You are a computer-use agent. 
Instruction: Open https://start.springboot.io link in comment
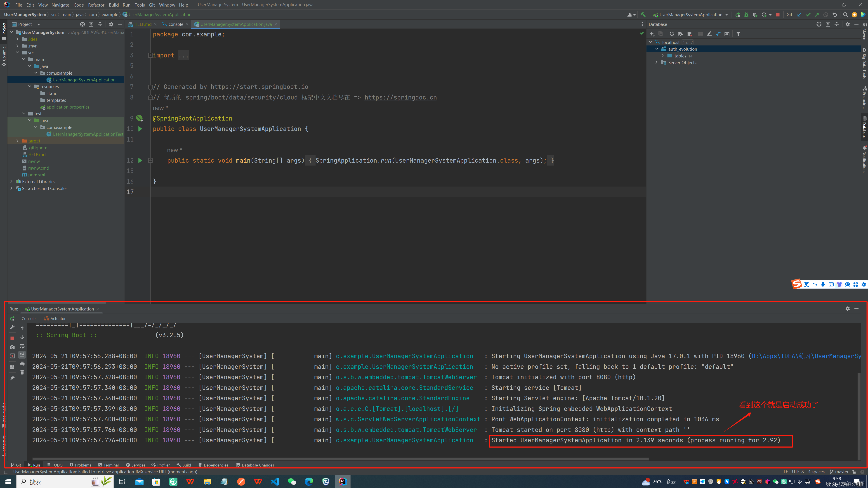click(x=259, y=87)
